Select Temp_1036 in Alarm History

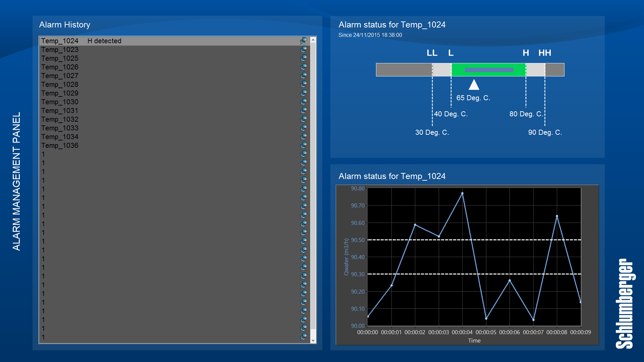pos(174,145)
